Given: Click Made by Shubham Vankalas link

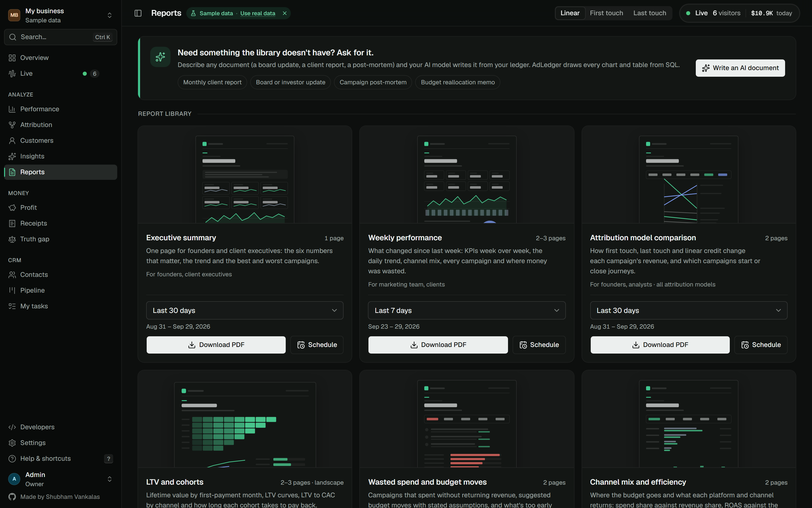Looking at the screenshot, I should coord(60,497).
